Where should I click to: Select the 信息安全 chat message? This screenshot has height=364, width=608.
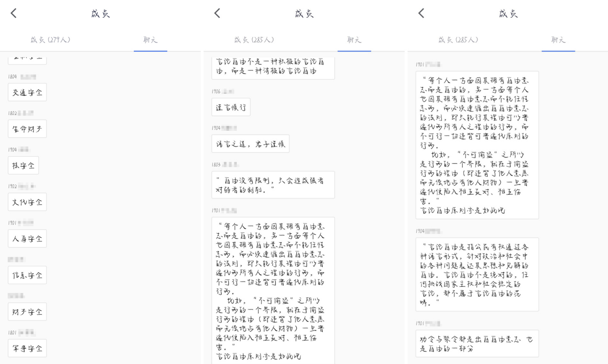click(27, 275)
